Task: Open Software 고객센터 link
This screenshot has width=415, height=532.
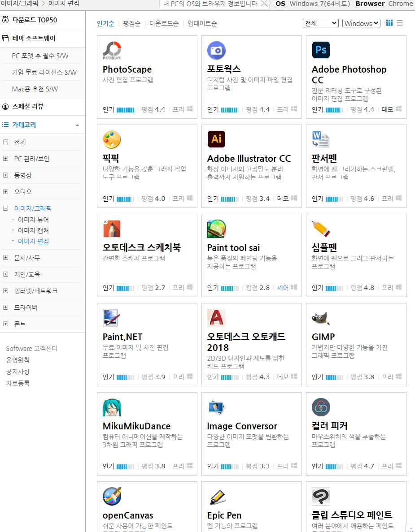Action: tap(32, 348)
